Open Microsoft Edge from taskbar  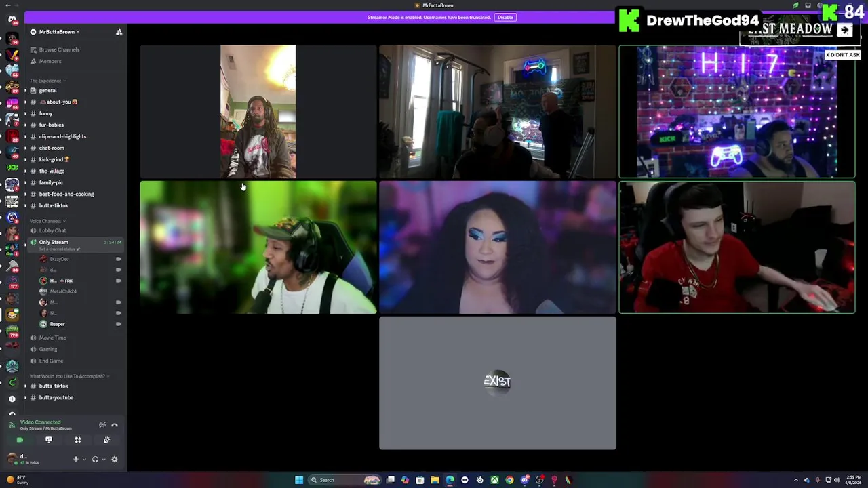point(450,480)
